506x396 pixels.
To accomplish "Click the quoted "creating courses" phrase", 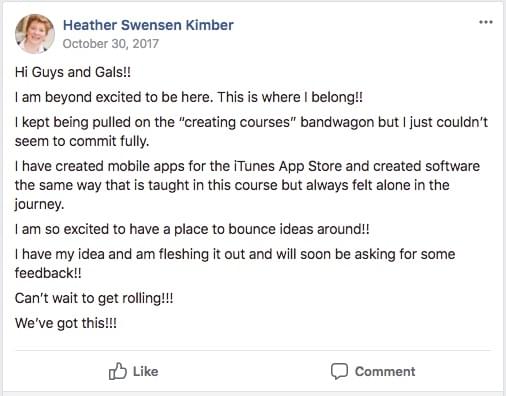I will pyautogui.click(x=237, y=122).
